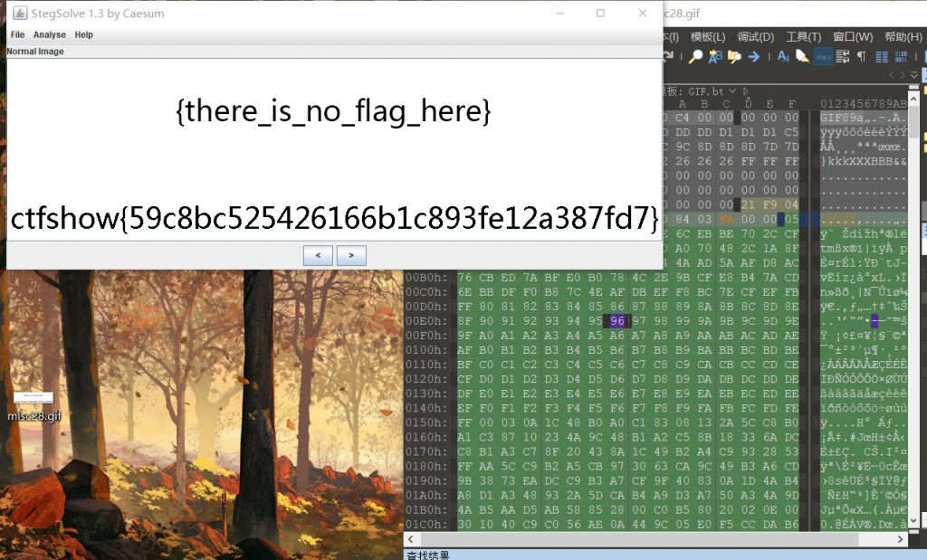Viewport: 927px width, 560px height.
Task: Open the GIF.bt template dropdown
Action: 733,90
